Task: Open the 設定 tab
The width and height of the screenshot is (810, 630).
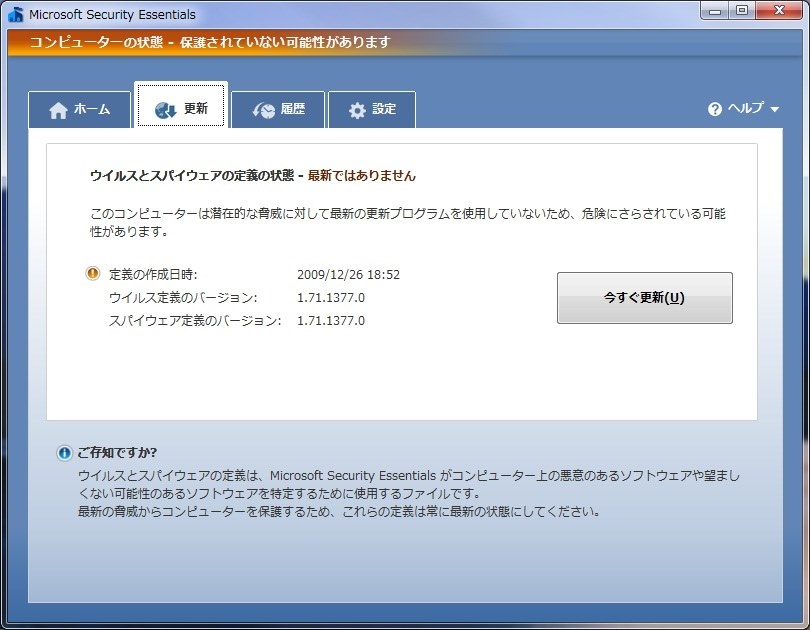Action: click(x=372, y=110)
